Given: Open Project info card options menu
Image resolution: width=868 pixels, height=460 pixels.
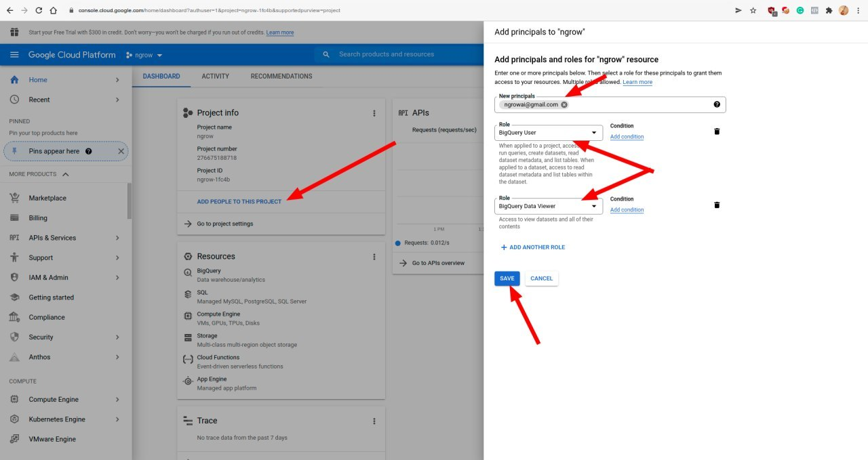Looking at the screenshot, I should (x=374, y=113).
